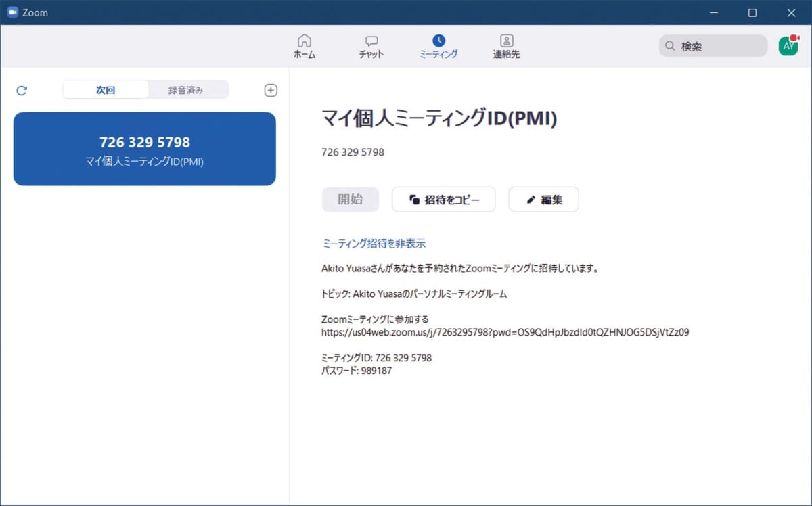812x506 pixels.
Task: Click the 編集 (Edit) button
Action: pyautogui.click(x=543, y=200)
